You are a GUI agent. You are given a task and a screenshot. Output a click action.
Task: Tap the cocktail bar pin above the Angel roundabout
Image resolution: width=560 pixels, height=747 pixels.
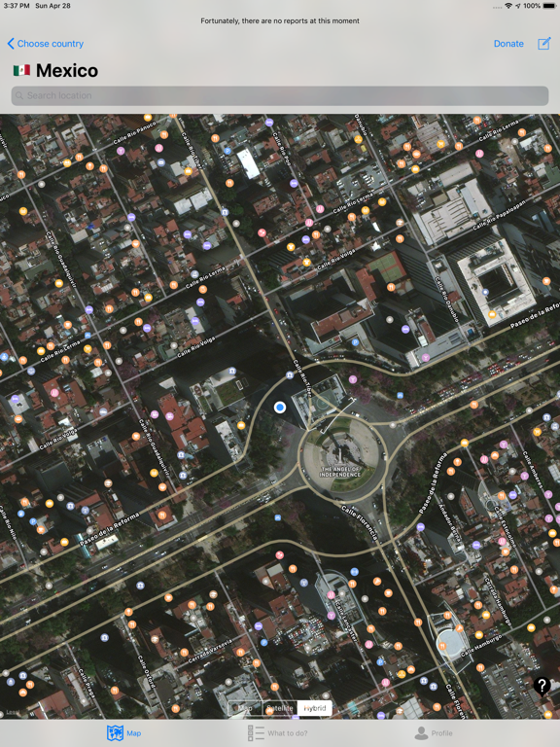352,379
